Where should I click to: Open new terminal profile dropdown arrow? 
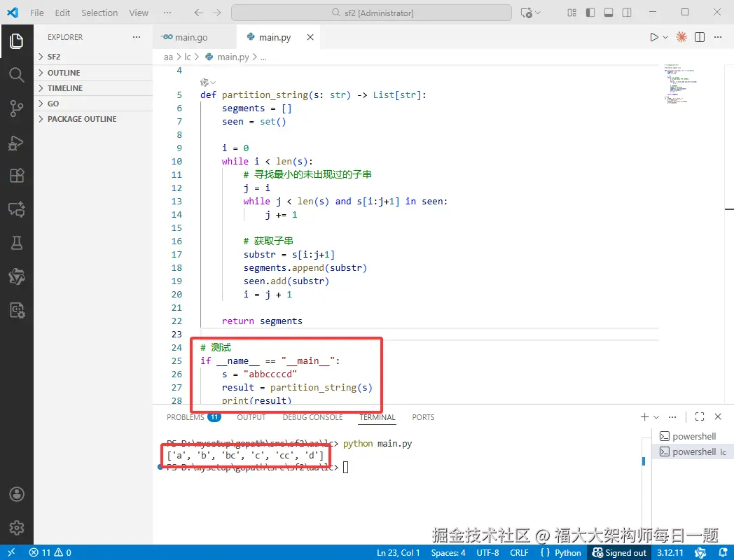pyautogui.click(x=656, y=416)
